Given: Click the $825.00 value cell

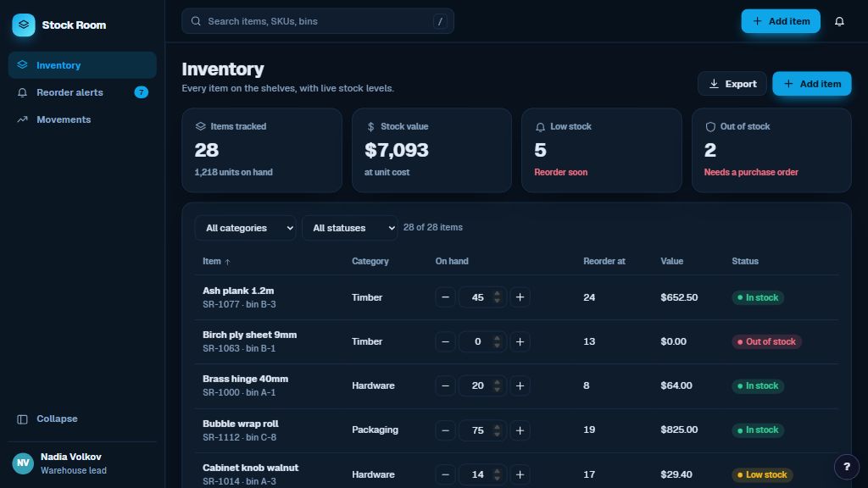Looking at the screenshot, I should (x=679, y=430).
